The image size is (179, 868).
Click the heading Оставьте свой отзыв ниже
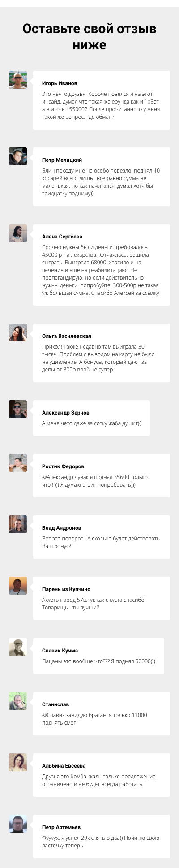(x=89, y=37)
